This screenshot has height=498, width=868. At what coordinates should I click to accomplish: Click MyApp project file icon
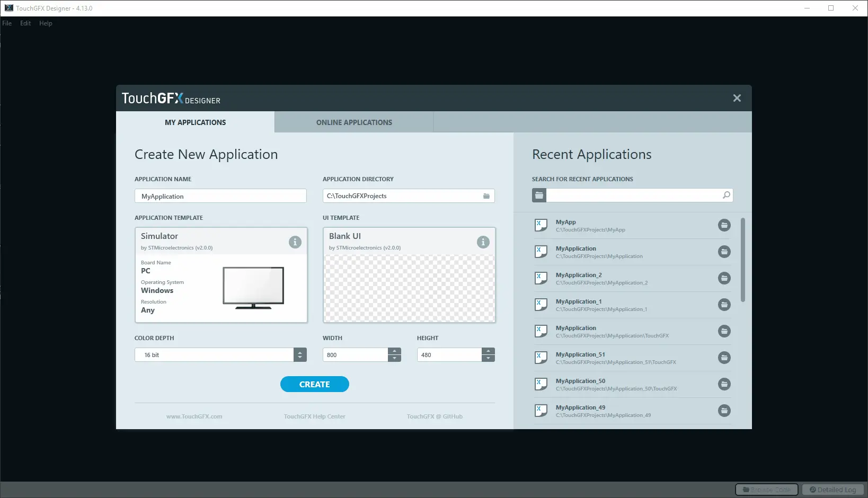click(x=541, y=225)
